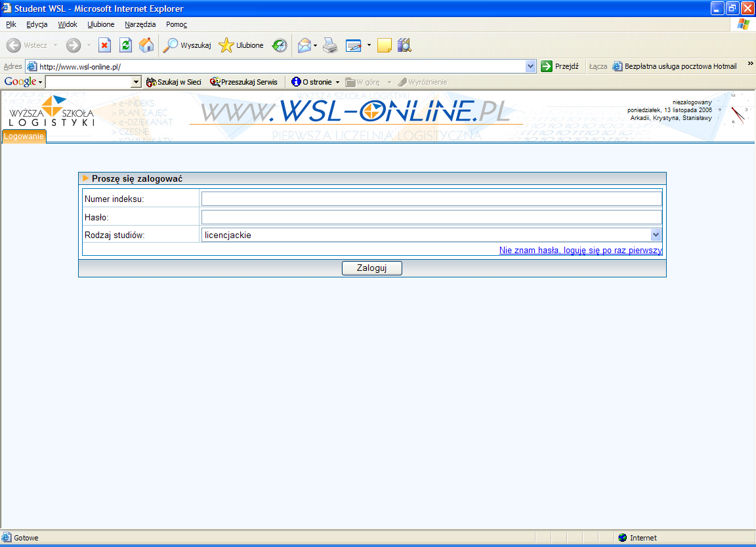Screen dimensions: 756x547
Task: Open the Plik menu
Action: (x=11, y=24)
